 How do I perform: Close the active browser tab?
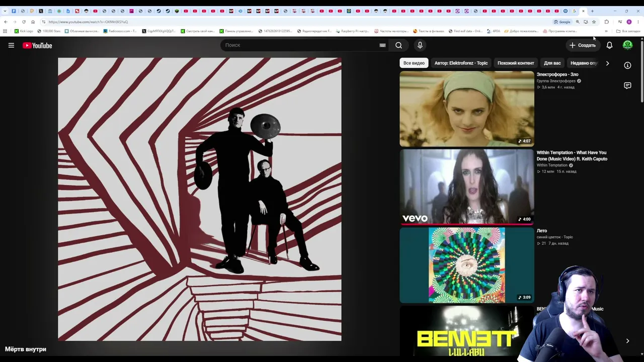(583, 11)
